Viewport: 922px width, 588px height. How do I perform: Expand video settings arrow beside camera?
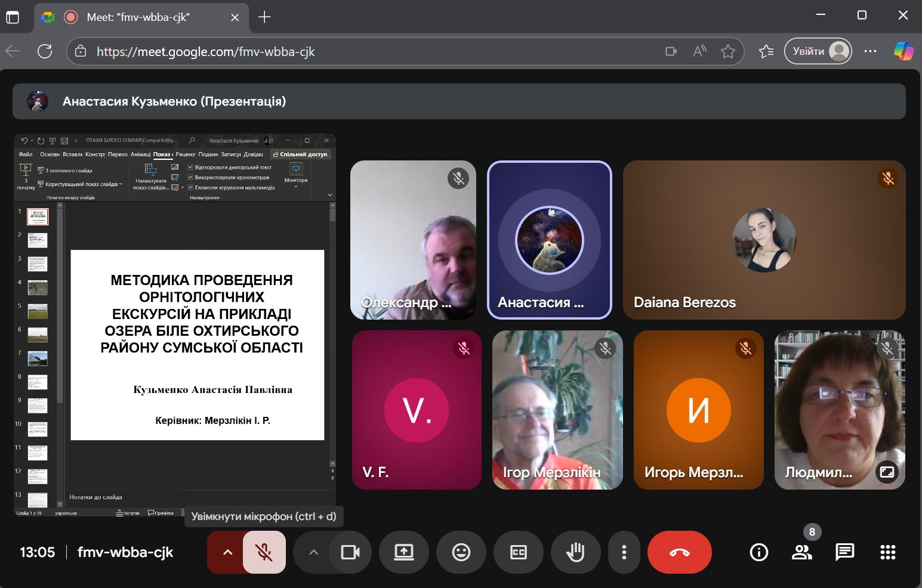click(313, 552)
